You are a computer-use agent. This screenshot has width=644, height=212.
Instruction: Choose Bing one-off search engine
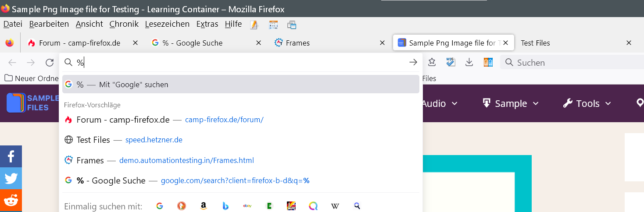225,206
